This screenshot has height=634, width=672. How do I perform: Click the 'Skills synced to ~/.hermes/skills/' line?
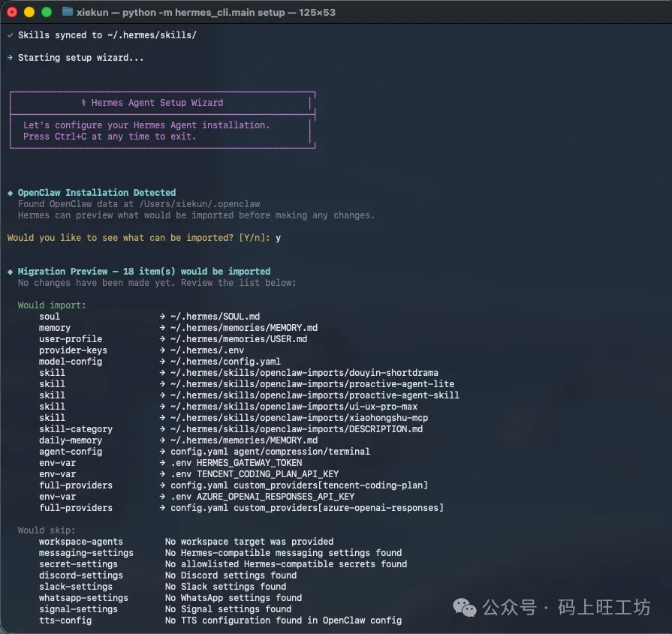pyautogui.click(x=107, y=35)
